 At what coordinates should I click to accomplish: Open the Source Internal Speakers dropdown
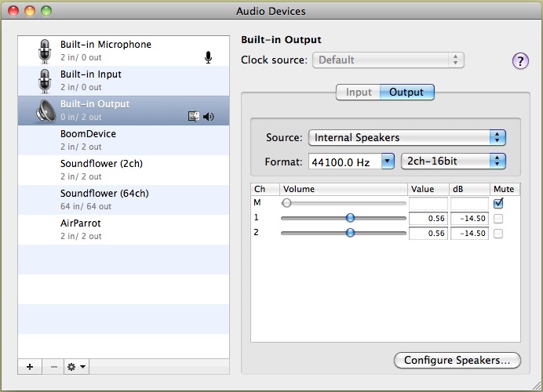coord(406,137)
